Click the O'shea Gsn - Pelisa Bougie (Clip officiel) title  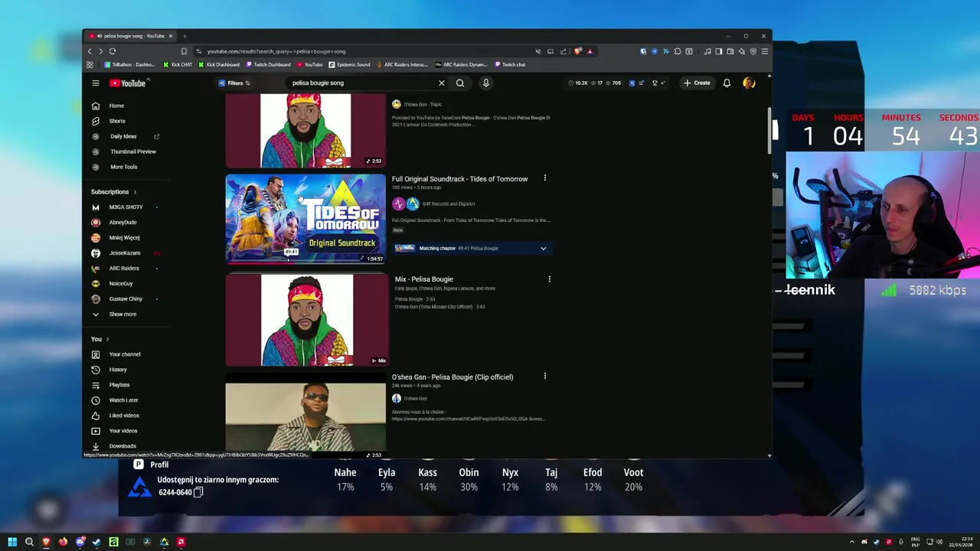(452, 377)
